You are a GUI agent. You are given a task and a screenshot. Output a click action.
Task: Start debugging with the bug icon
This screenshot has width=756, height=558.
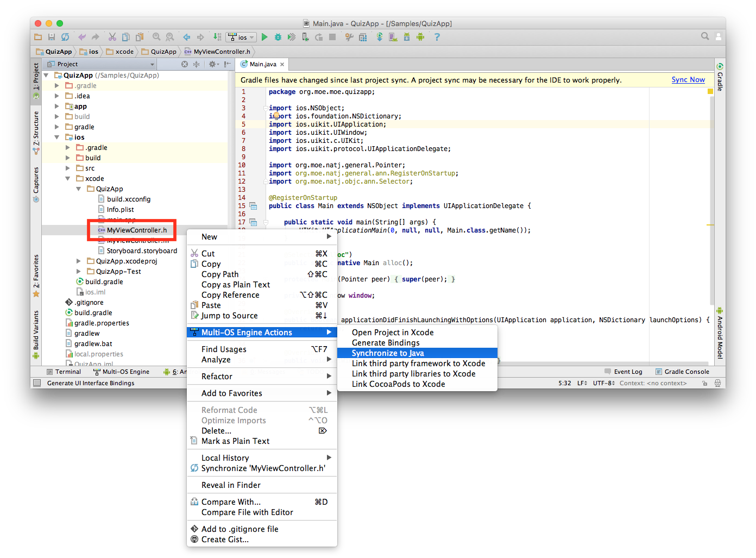[x=278, y=37]
